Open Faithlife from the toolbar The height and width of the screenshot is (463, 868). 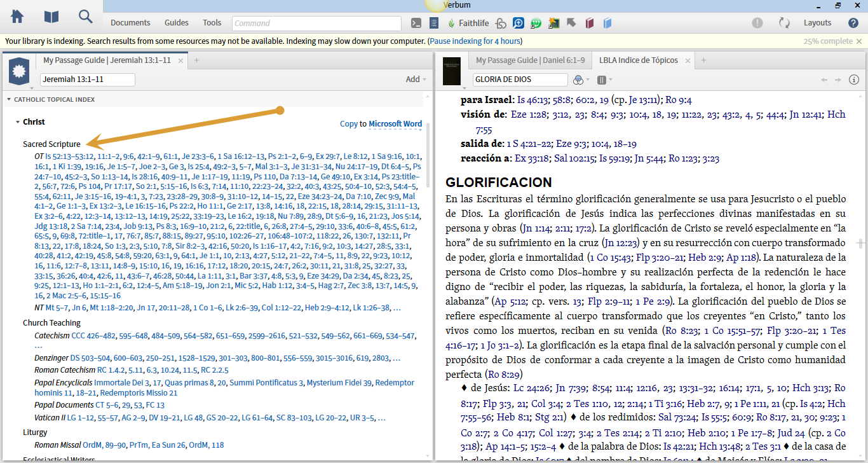point(468,23)
